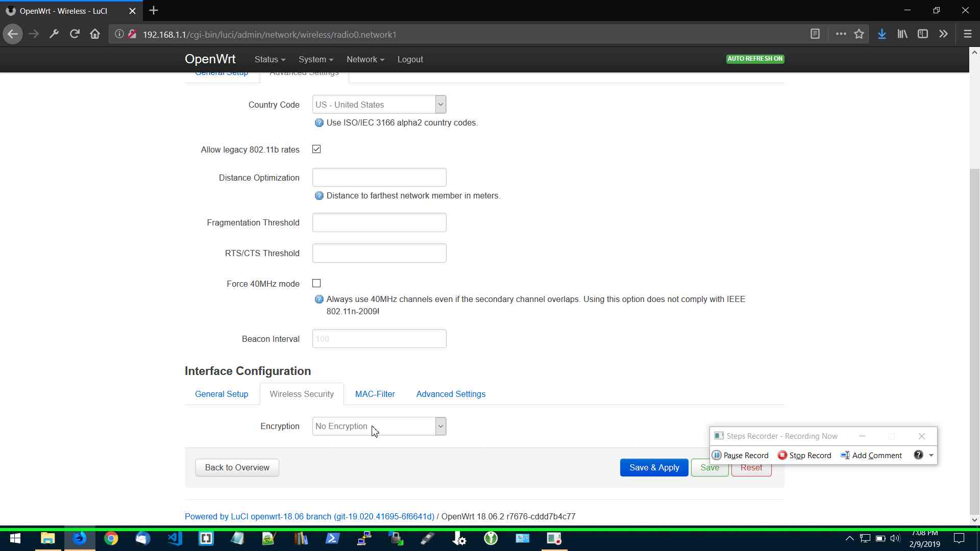Open the Country Code dropdown
Viewport: 980px width, 551px height.
click(379, 105)
